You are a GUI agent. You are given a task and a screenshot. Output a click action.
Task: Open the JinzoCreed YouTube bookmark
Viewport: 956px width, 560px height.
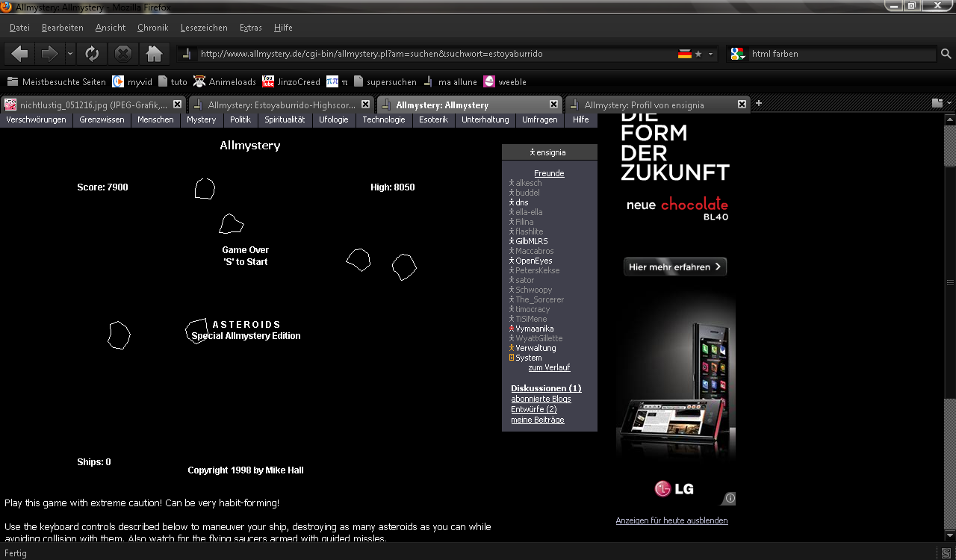coord(291,82)
